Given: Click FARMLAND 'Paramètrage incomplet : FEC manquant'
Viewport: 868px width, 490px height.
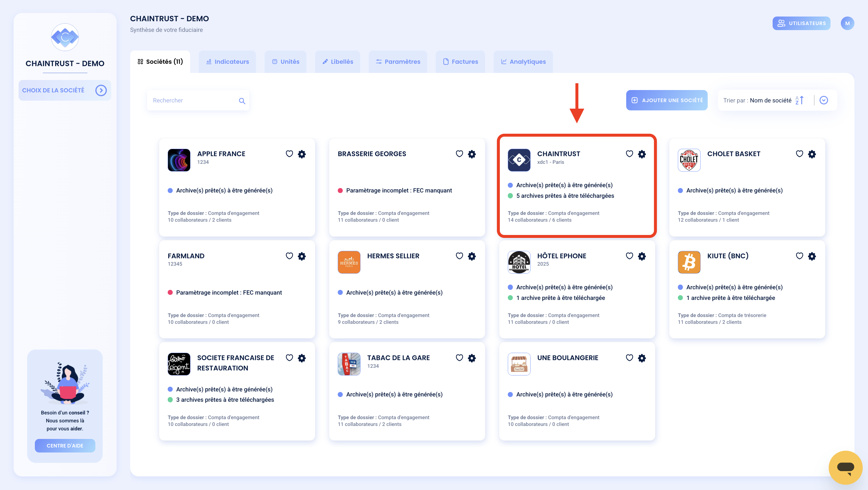Looking at the screenshot, I should 229,293.
